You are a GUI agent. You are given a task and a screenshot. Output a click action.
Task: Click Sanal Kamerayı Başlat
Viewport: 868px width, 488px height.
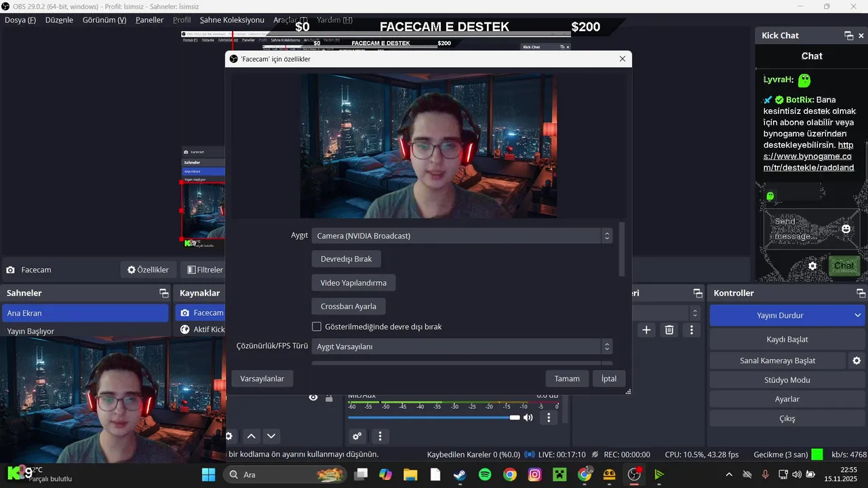tap(778, 361)
